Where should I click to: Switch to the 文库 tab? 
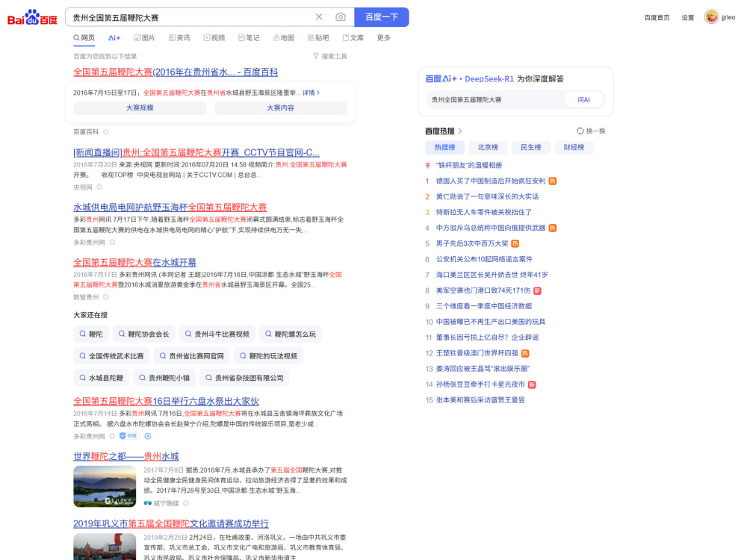coord(353,37)
